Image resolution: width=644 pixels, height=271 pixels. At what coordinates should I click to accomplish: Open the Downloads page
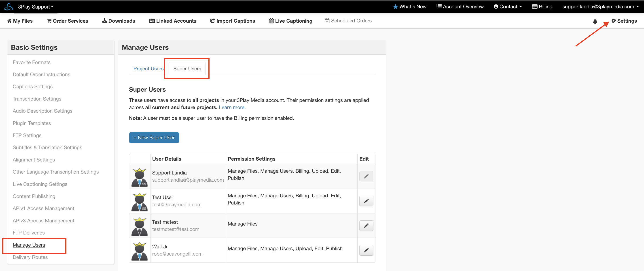[119, 21]
